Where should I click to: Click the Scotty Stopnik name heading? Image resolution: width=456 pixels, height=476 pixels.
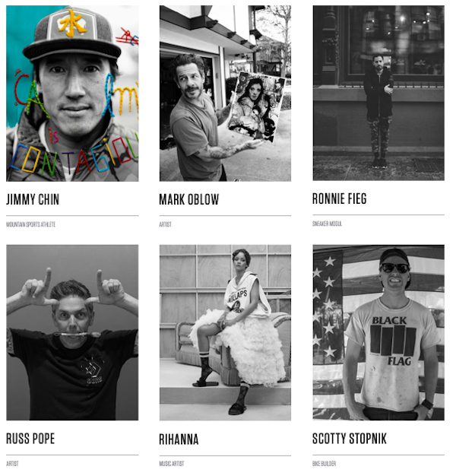click(350, 439)
